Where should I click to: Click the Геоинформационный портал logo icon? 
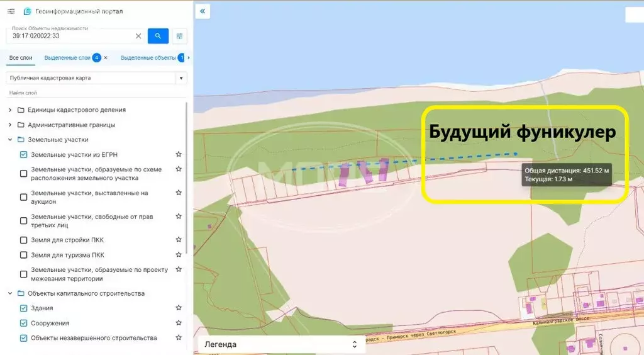tap(27, 11)
